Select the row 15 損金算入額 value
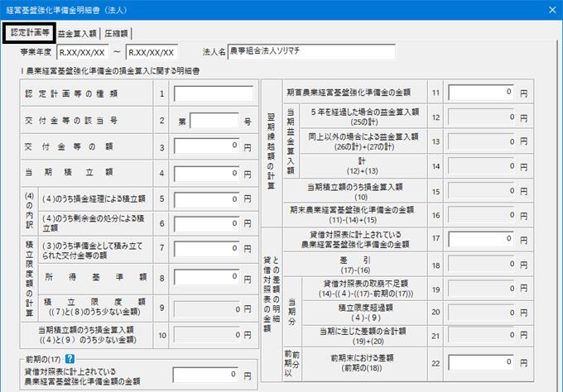 [481, 191]
